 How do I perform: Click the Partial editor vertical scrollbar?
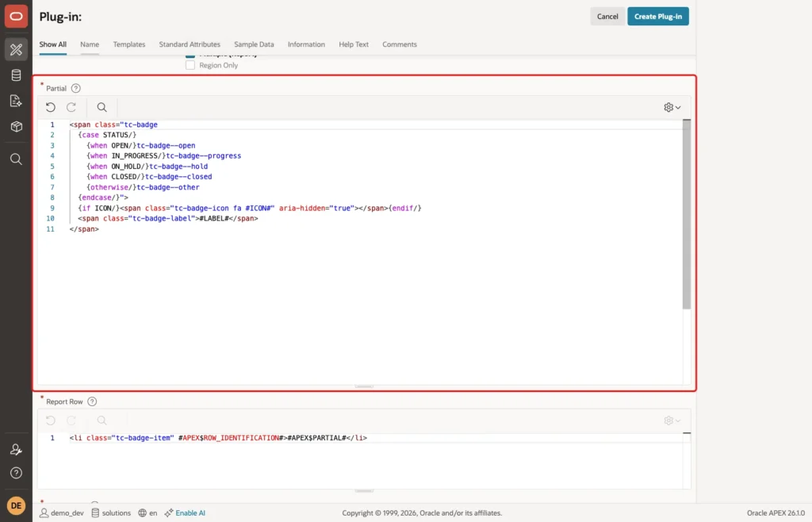coord(686,214)
